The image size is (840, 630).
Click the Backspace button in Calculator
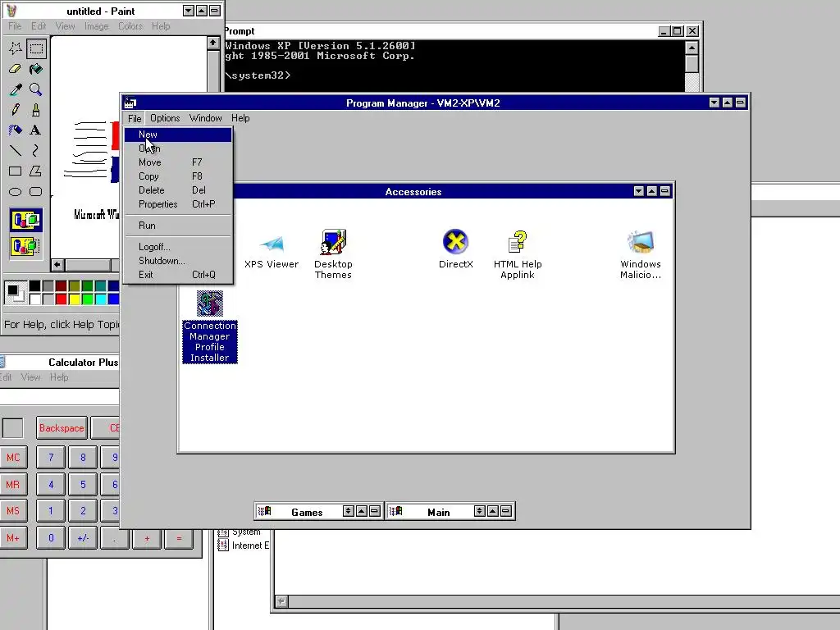[62, 428]
